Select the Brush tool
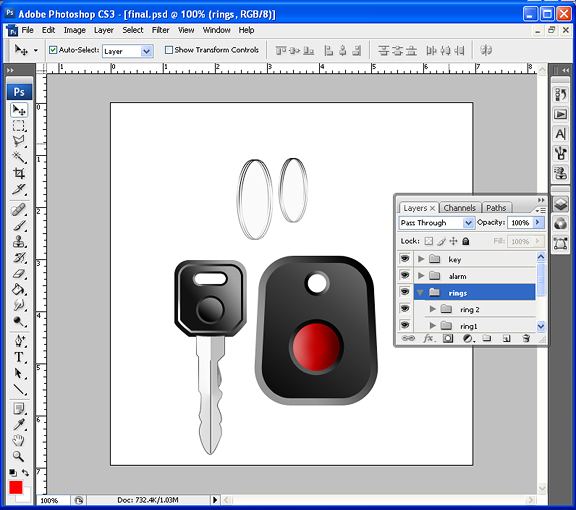Viewport: 576px width, 510px height. (x=19, y=226)
